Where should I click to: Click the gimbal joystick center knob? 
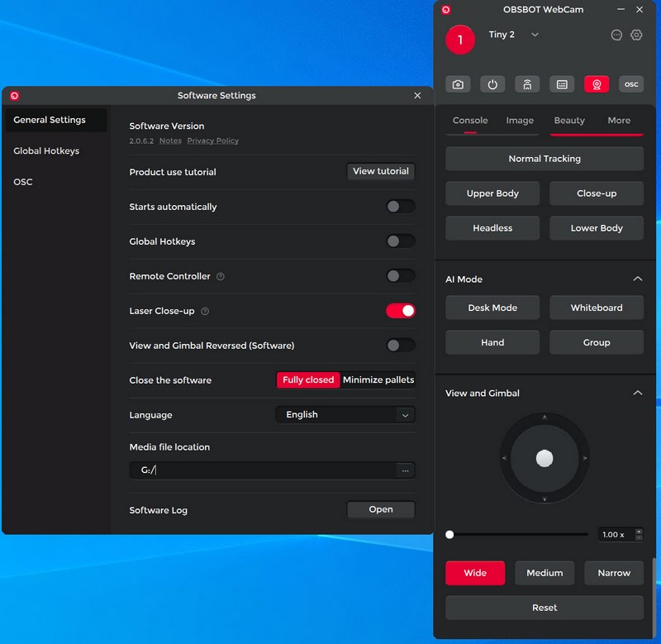(544, 459)
